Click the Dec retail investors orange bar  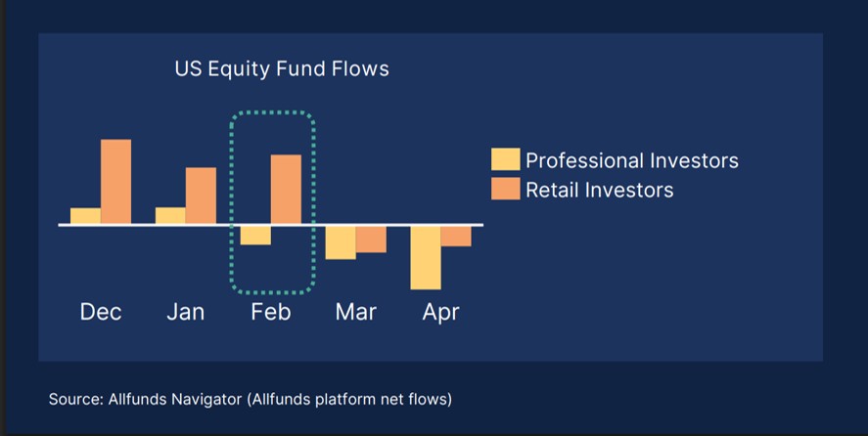(116, 182)
